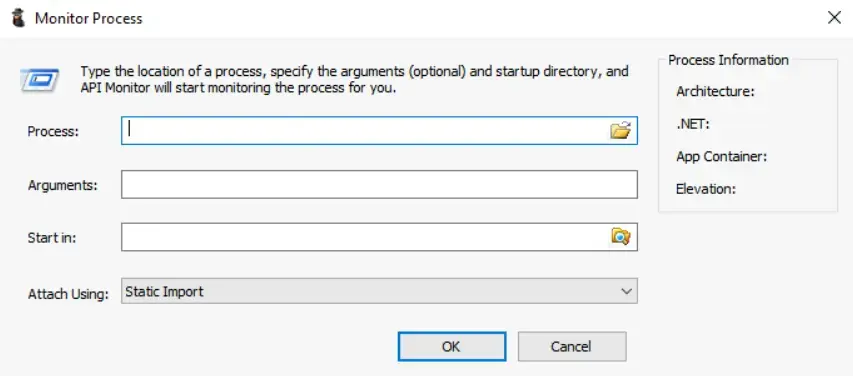Open the Static Import combo box
Viewport: 853px width, 376px height.
click(379, 291)
